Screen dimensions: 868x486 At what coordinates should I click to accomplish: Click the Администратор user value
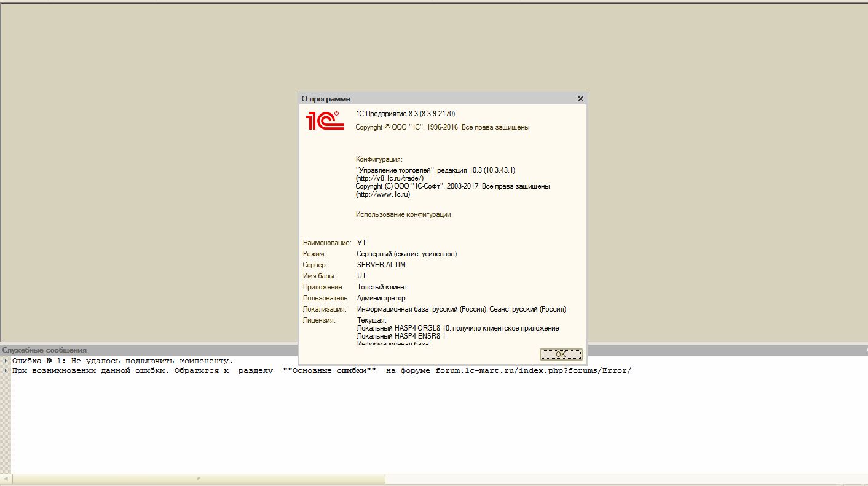pos(381,298)
